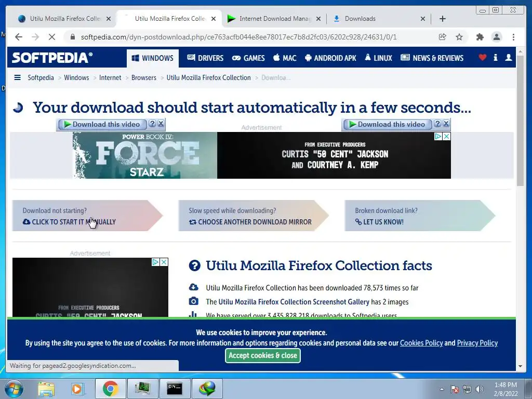Go to Browsers breadcrumb link

coord(144,78)
